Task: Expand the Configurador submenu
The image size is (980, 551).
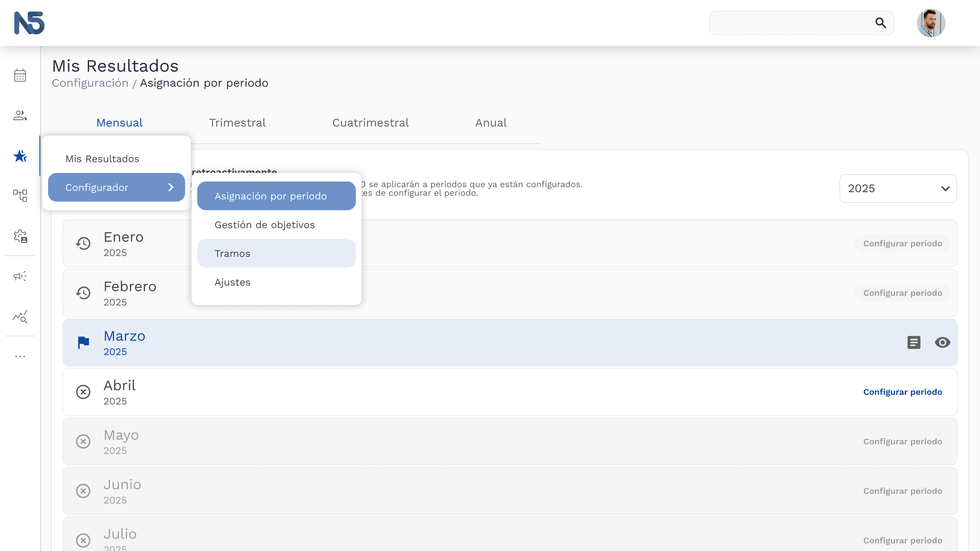Action: pyautogui.click(x=117, y=187)
